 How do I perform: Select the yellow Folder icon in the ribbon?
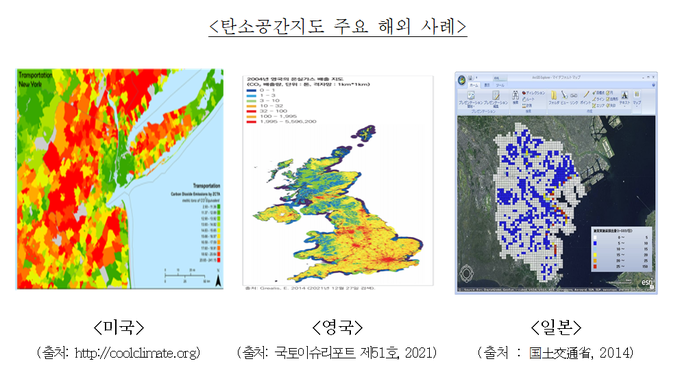coord(554,95)
